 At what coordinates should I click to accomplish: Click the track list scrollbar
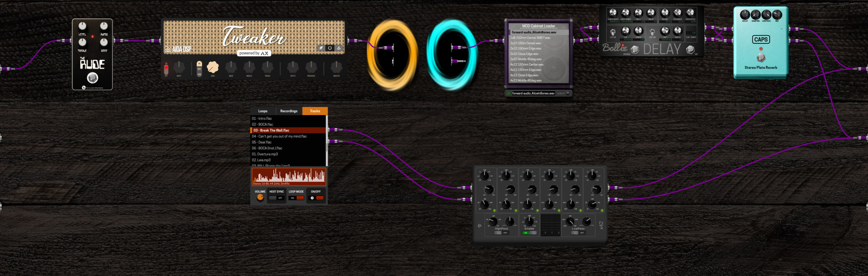click(x=327, y=141)
